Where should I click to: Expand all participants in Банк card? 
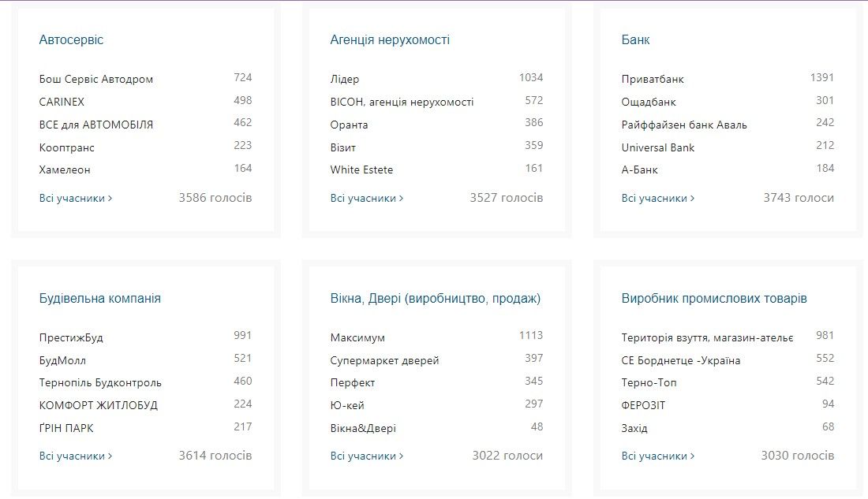[x=658, y=199]
